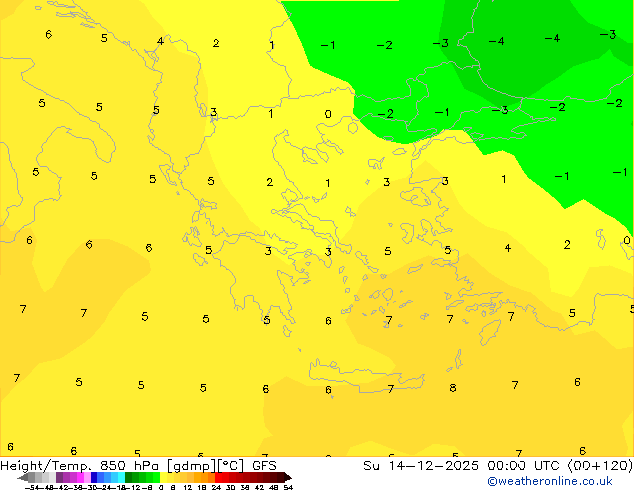
Task: Click the '00:00 UTC' time text
Action: point(524,466)
